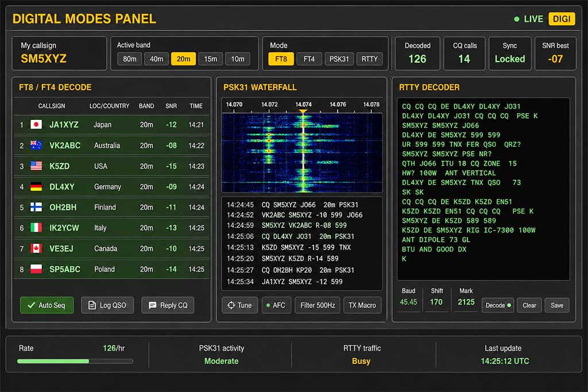This screenshot has width=588, height=392.
Task: Click the orange tuning marker on the waterfall scale
Action: pos(303,111)
